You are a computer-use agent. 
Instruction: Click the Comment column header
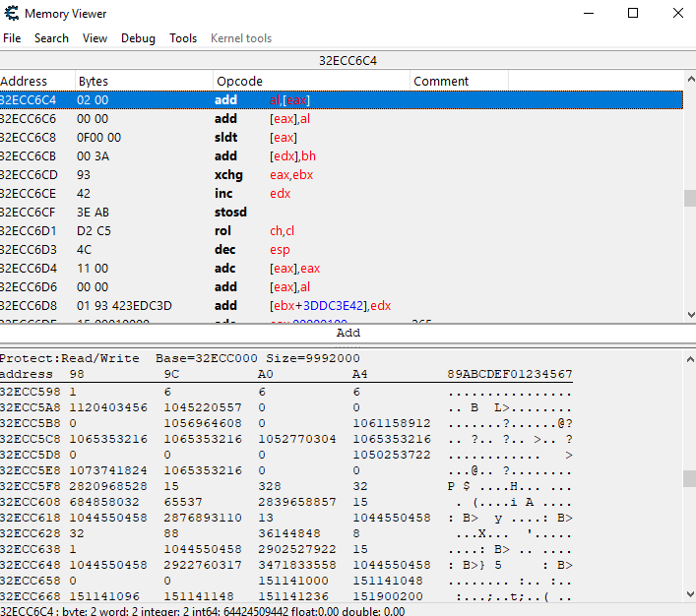click(460, 82)
